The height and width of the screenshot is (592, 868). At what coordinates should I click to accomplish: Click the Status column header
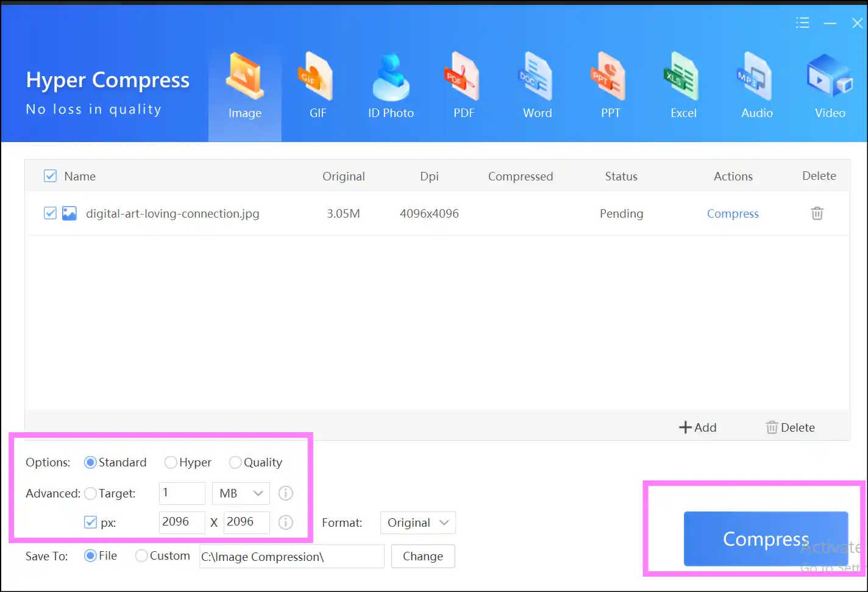621,176
